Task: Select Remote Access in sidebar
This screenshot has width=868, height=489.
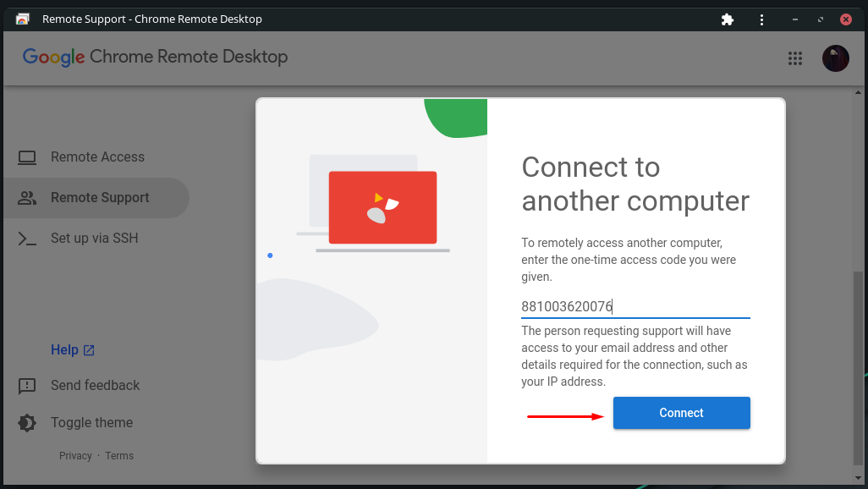Action: point(97,157)
